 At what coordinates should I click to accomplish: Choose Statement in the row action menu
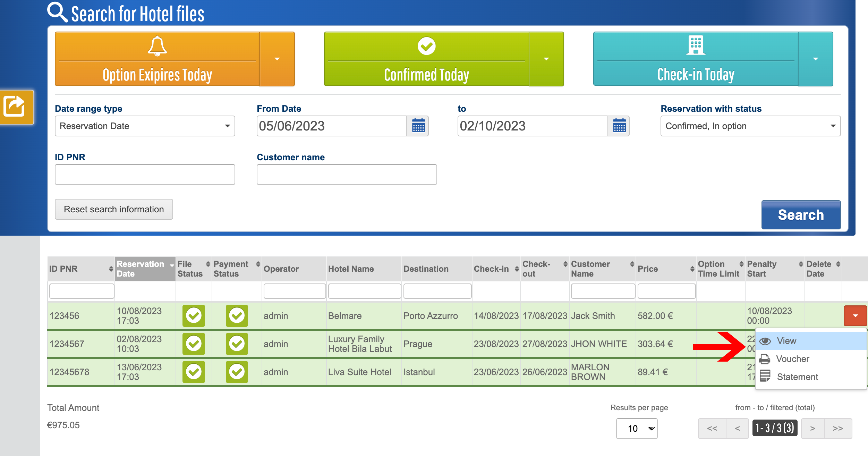click(797, 377)
